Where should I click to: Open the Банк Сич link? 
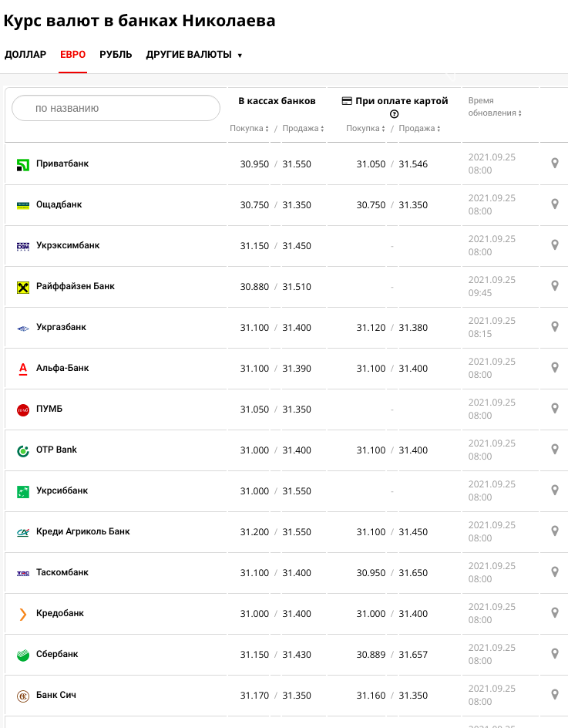56,695
